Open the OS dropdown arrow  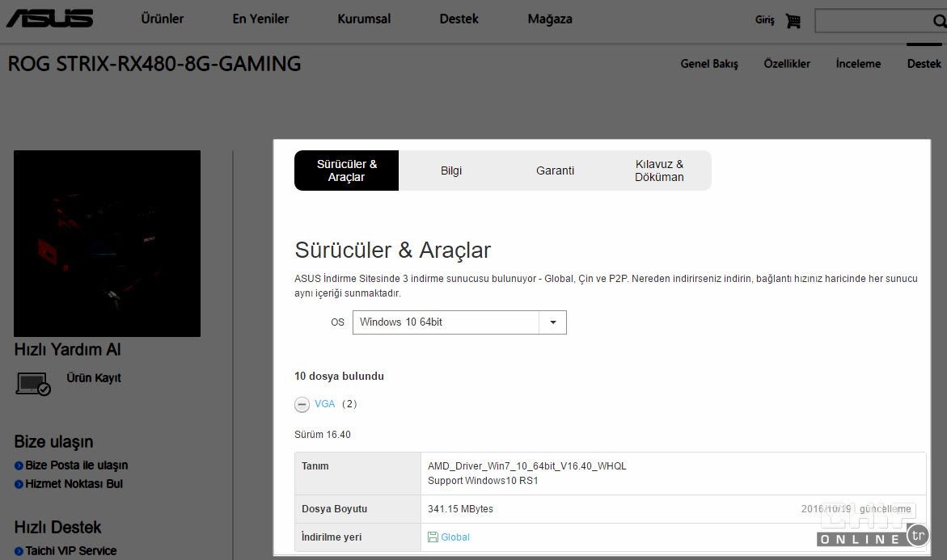553,322
